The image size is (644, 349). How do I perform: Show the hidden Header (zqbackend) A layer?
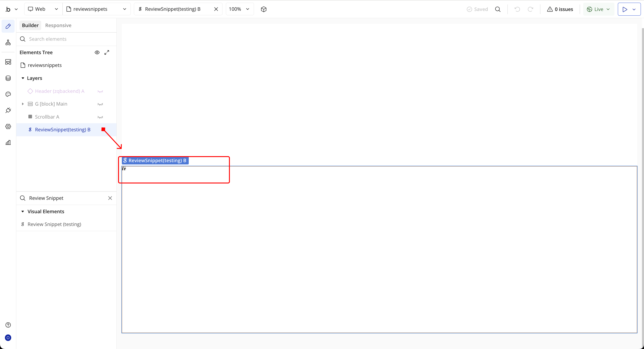100,91
